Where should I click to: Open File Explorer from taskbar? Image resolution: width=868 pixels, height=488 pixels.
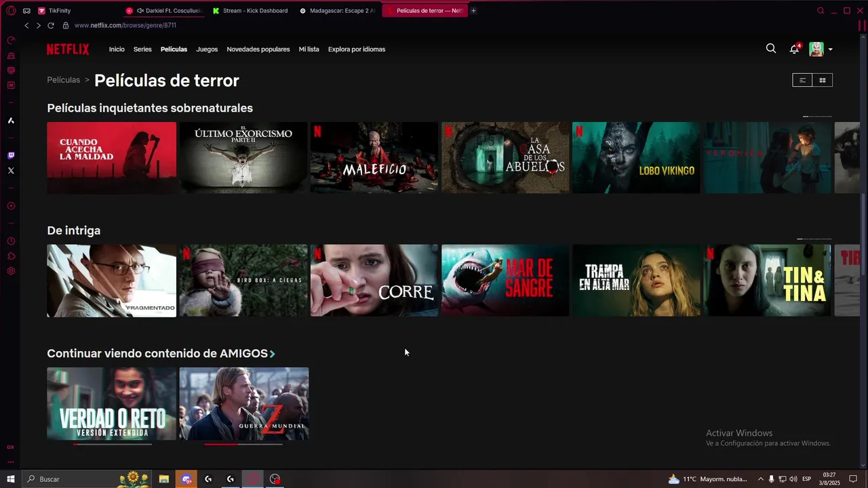coord(164,479)
